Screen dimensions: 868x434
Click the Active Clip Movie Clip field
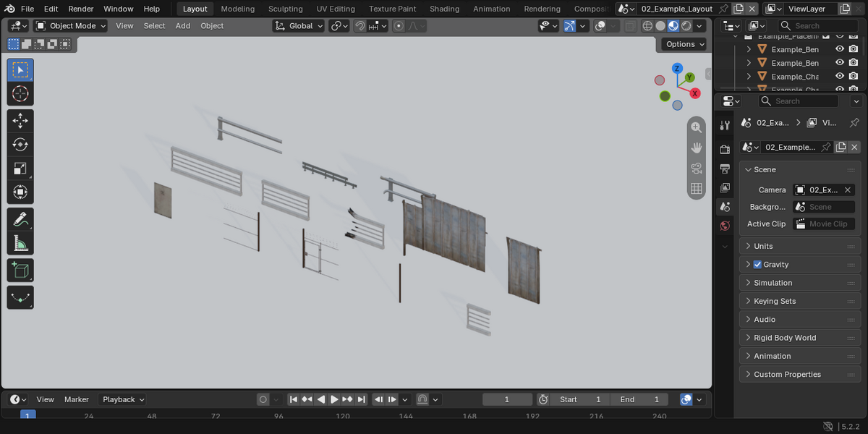pos(824,224)
